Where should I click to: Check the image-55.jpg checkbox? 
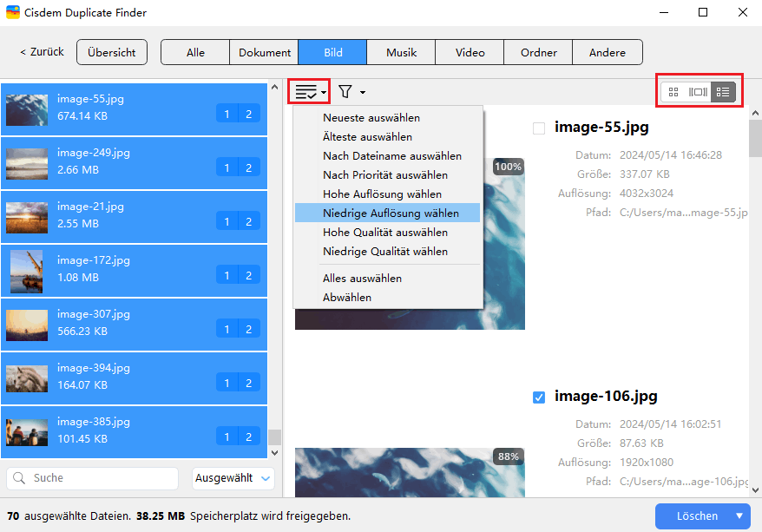pyautogui.click(x=539, y=128)
